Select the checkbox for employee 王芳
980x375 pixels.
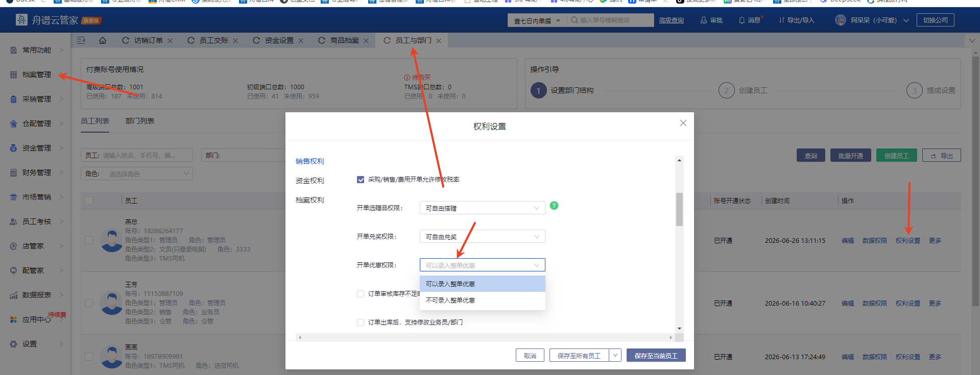tap(89, 303)
